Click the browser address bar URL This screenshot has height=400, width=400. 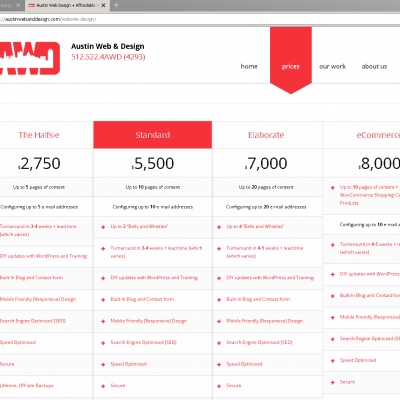[48, 19]
